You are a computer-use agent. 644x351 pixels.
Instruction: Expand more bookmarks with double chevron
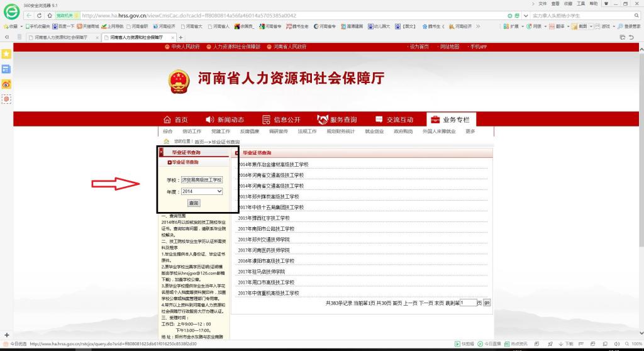tap(478, 26)
